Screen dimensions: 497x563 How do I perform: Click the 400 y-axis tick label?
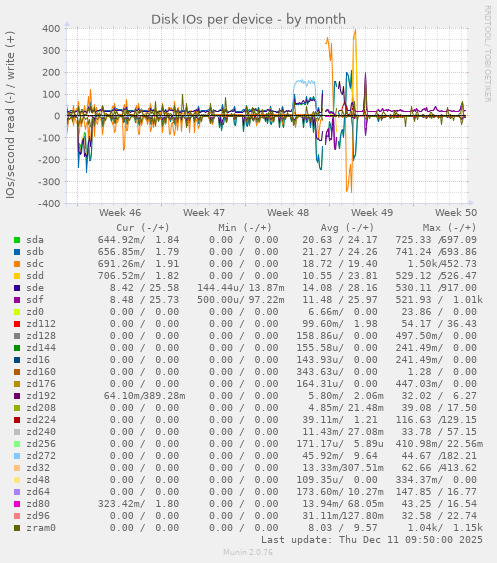(x=51, y=29)
